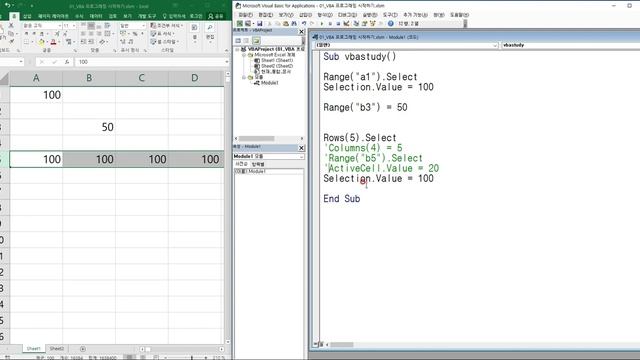The image size is (640, 360).
Task: Toggle Folders button in Project Explorer
Action: click(257, 41)
